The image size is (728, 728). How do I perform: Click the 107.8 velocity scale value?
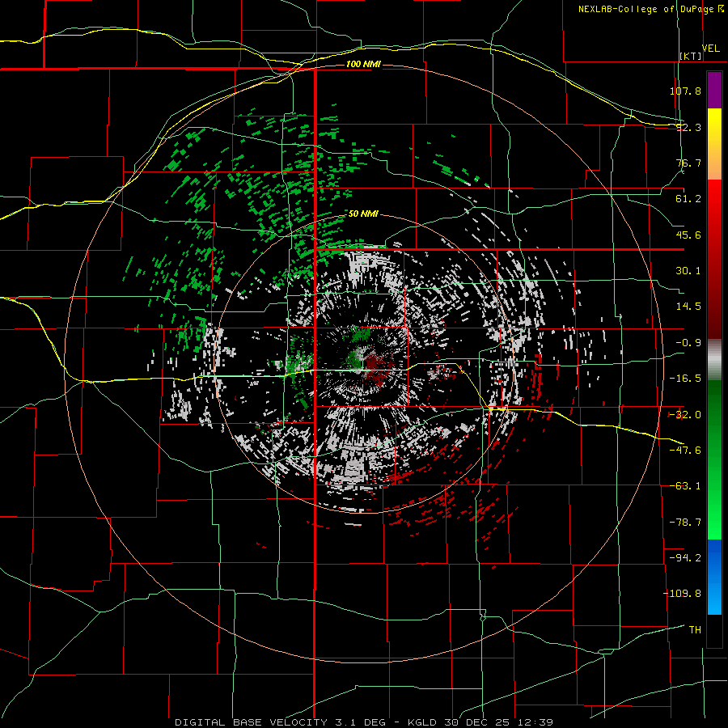(685, 91)
